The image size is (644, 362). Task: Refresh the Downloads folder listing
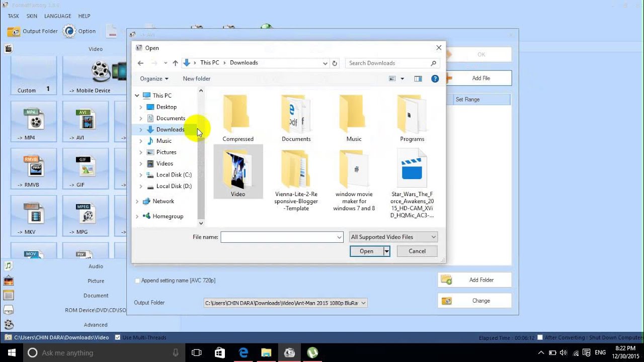(335, 63)
